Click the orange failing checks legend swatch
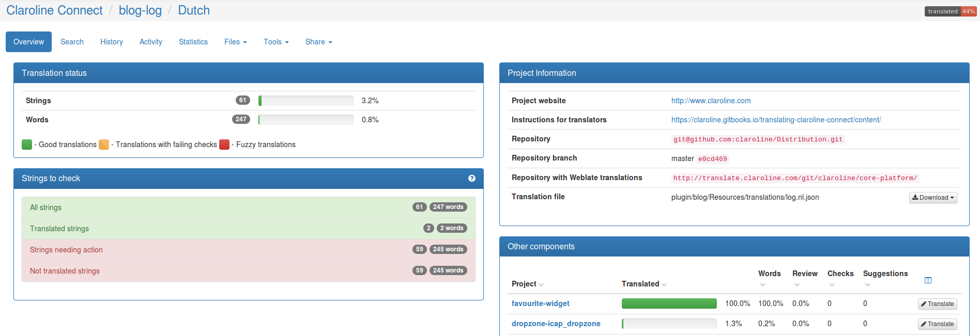The image size is (980, 336). [x=104, y=145]
